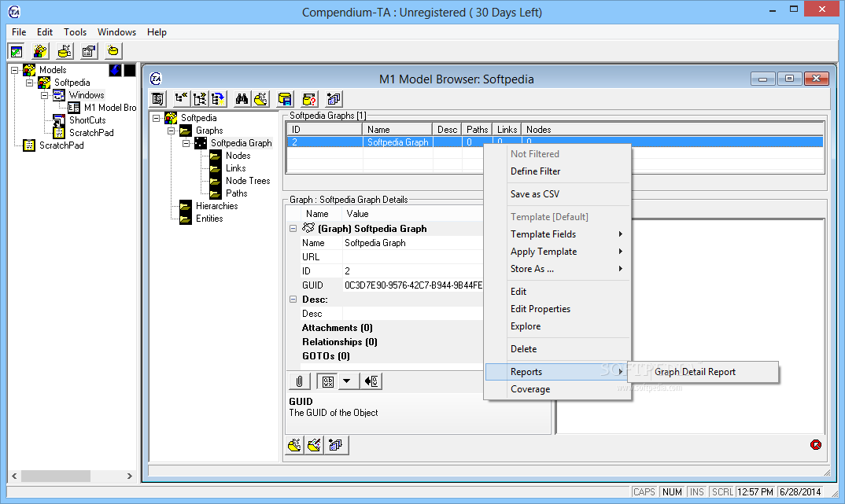Open the File menu
Screen dimensions: 845x504
coord(19,32)
